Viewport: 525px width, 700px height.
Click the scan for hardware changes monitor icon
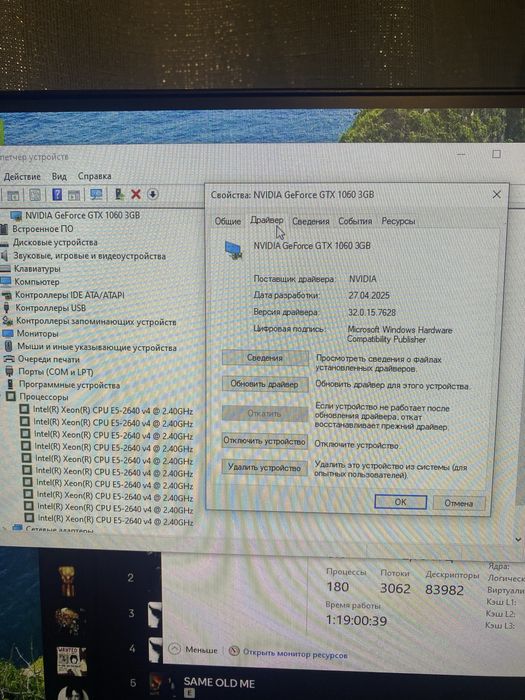click(96, 194)
